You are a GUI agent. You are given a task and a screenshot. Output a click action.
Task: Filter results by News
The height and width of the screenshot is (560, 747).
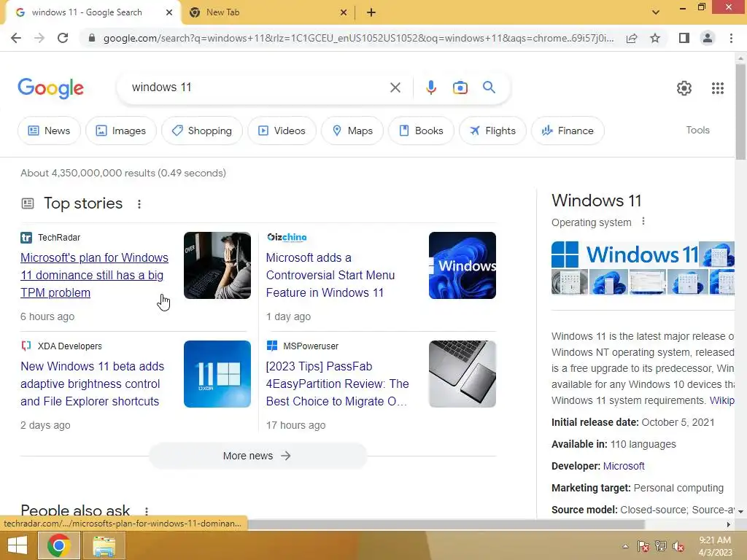[x=49, y=131]
